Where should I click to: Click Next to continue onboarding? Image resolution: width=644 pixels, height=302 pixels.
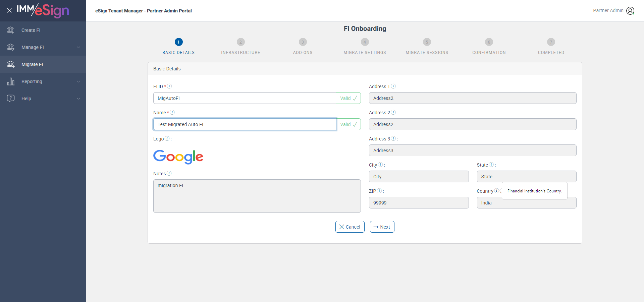click(382, 227)
